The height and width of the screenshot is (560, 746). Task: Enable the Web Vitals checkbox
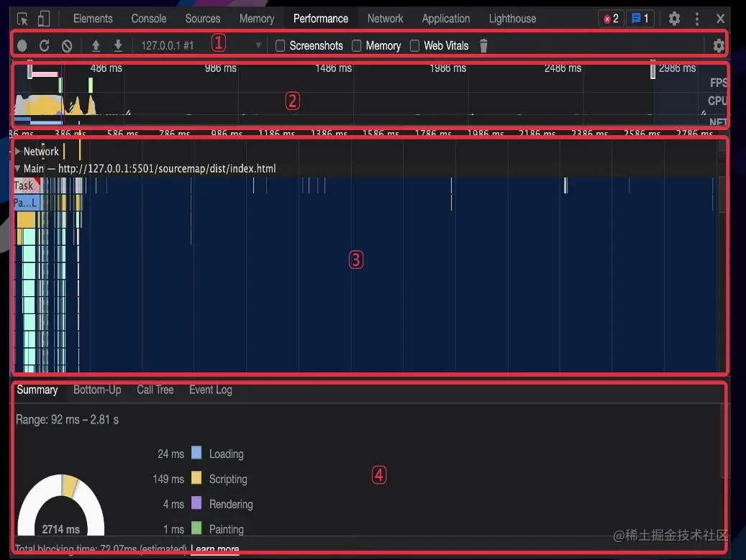tap(414, 45)
